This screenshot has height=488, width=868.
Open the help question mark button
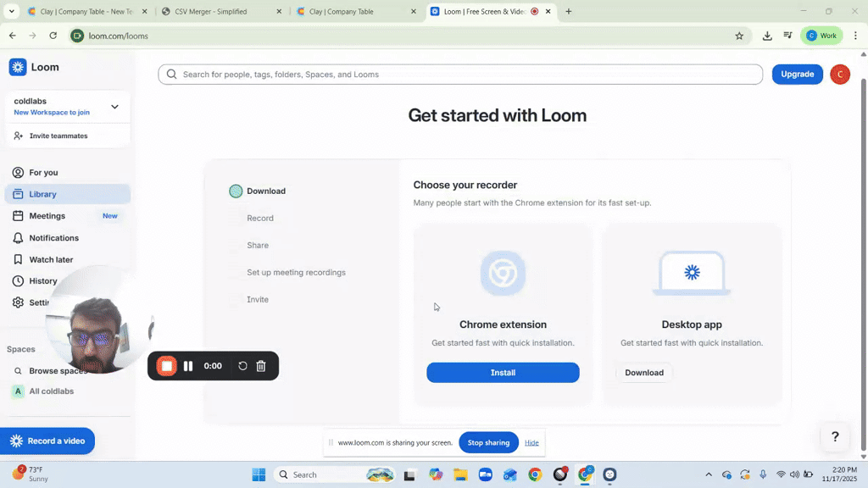coord(835,437)
